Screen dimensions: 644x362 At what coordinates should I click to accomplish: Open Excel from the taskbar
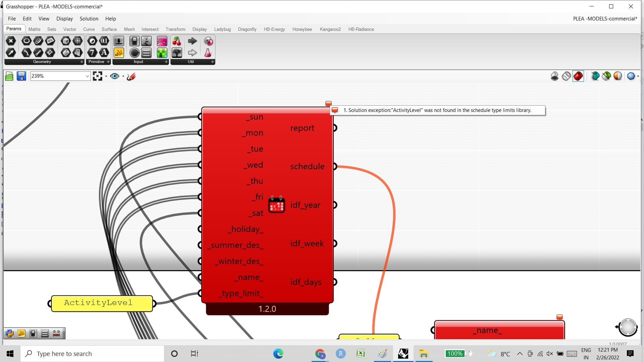pyautogui.click(x=361, y=354)
